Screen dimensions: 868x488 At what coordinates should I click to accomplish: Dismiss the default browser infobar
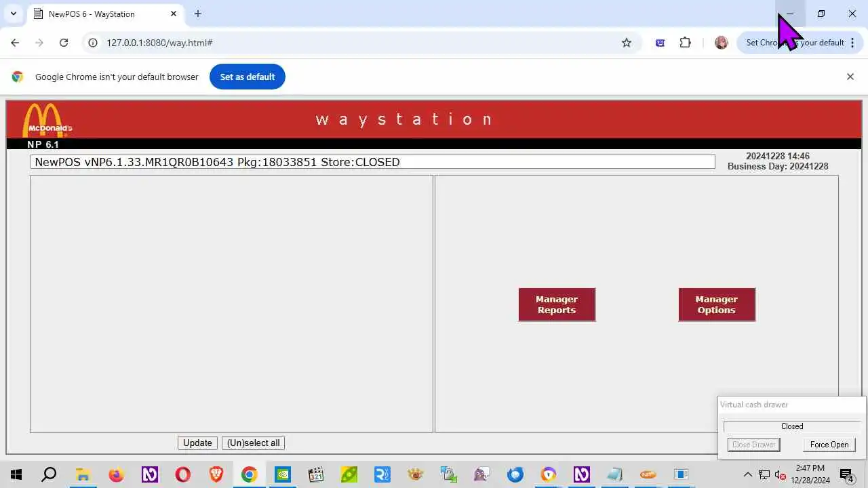click(x=850, y=77)
